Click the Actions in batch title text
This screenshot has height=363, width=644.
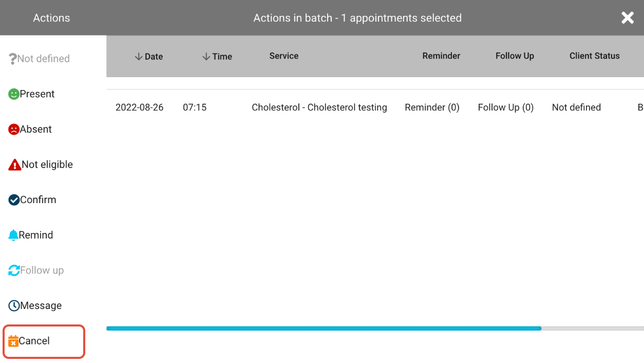(x=357, y=18)
